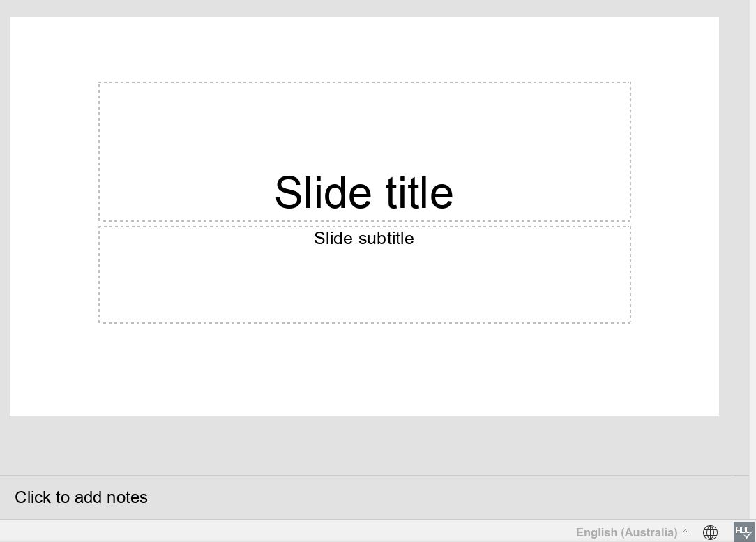Viewport: 756px width, 542px height.
Task: Expand the English (Australia) language chevron
Action: (686, 532)
